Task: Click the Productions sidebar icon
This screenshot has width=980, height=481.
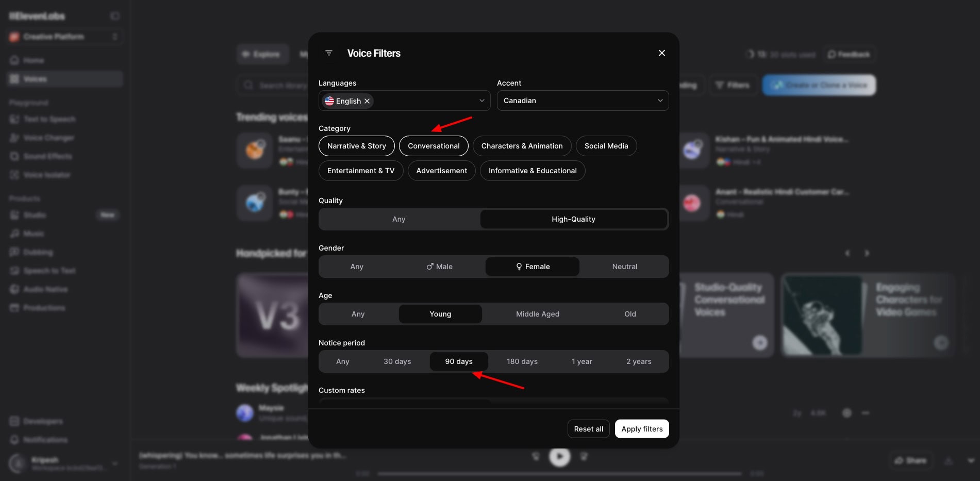Action: click(x=14, y=308)
